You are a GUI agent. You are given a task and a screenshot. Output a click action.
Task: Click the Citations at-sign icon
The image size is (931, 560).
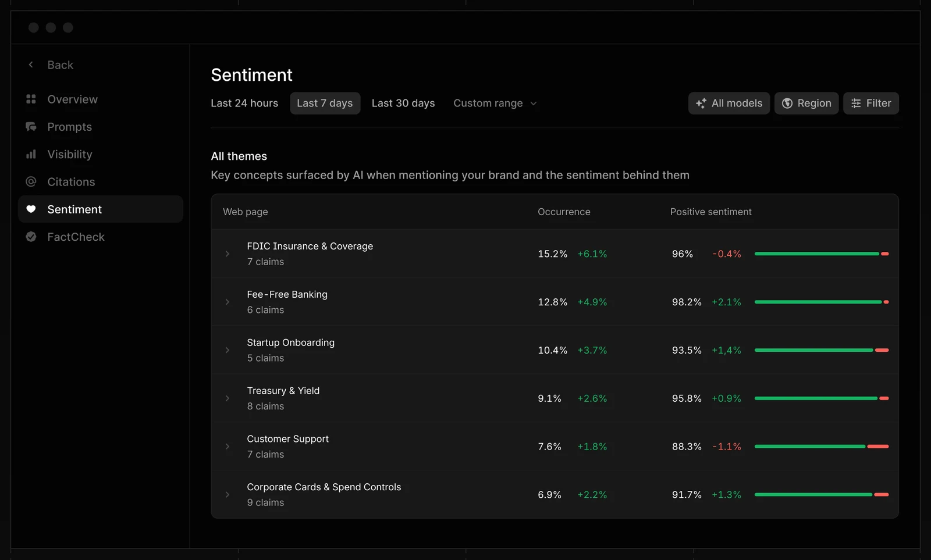click(31, 181)
